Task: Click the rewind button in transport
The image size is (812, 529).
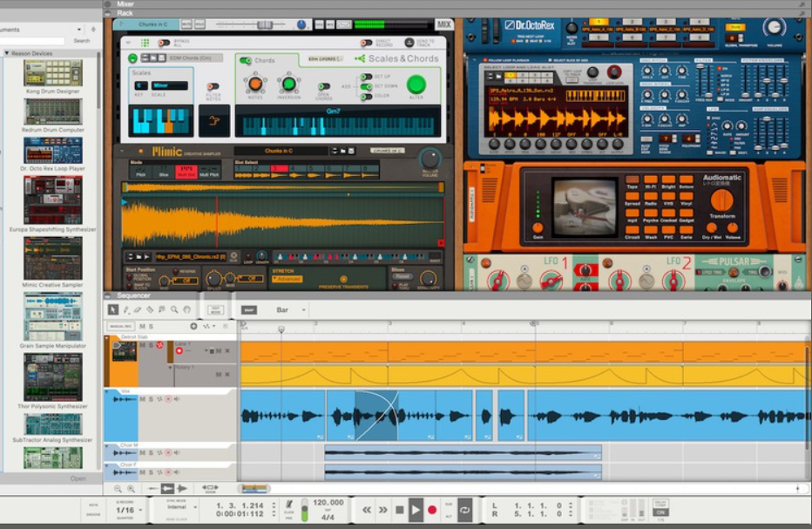Action: [x=367, y=510]
